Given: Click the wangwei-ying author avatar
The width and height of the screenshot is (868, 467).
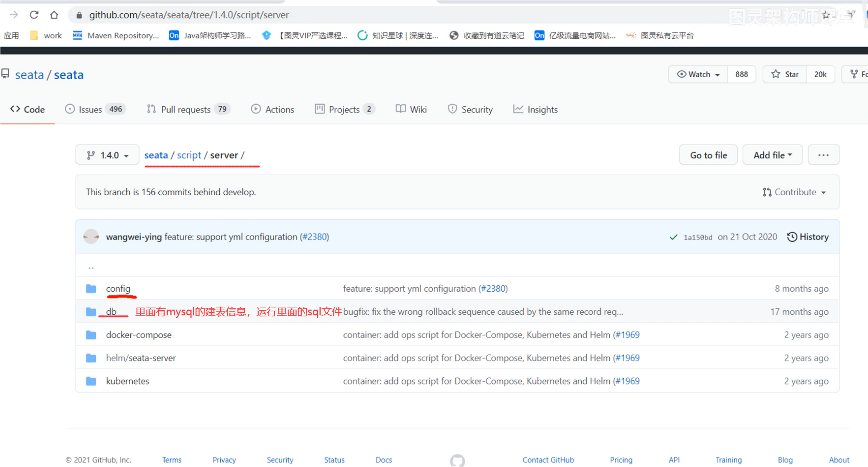Looking at the screenshot, I should (x=91, y=237).
